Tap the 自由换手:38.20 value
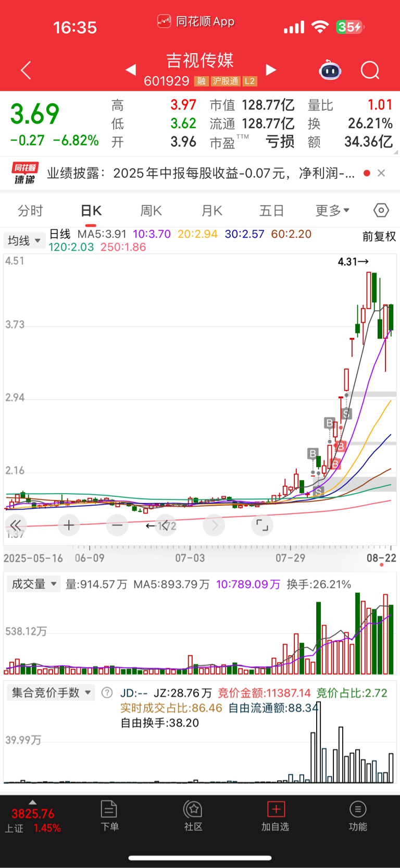The height and width of the screenshot is (868, 400). point(160,723)
